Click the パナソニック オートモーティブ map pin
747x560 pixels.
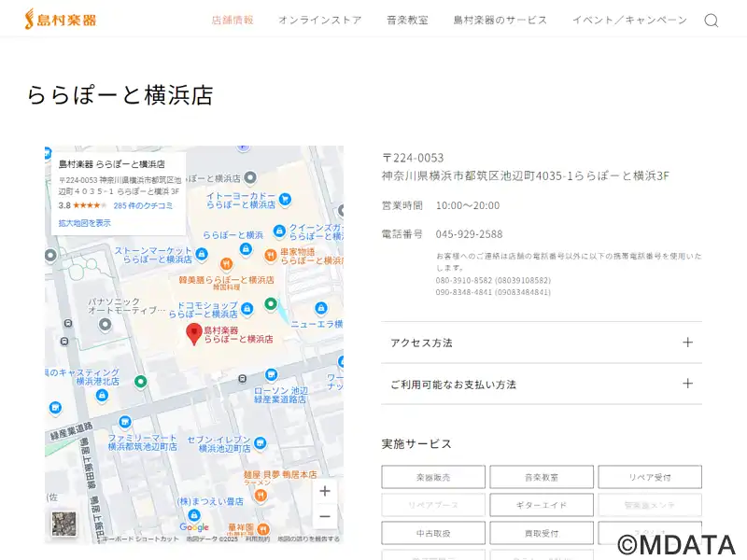click(105, 325)
